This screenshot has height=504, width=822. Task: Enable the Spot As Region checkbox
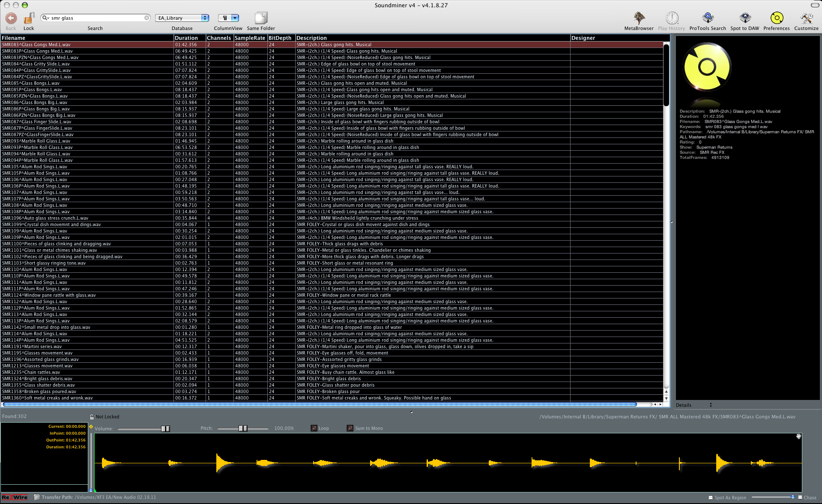711,498
